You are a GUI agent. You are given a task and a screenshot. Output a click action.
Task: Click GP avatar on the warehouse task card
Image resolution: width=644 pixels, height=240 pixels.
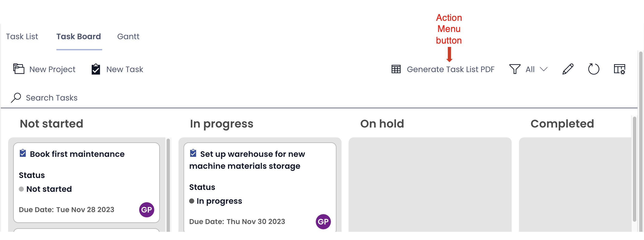point(323,221)
